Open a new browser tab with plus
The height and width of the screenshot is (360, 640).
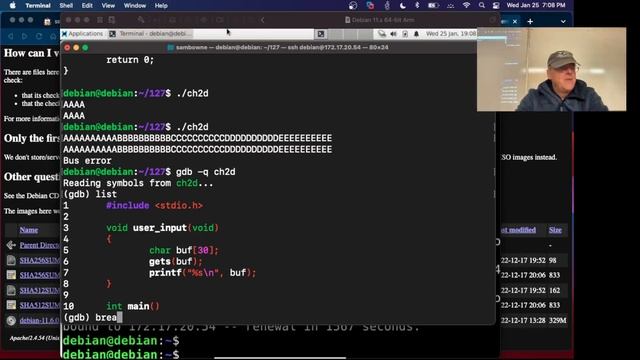coord(530,21)
